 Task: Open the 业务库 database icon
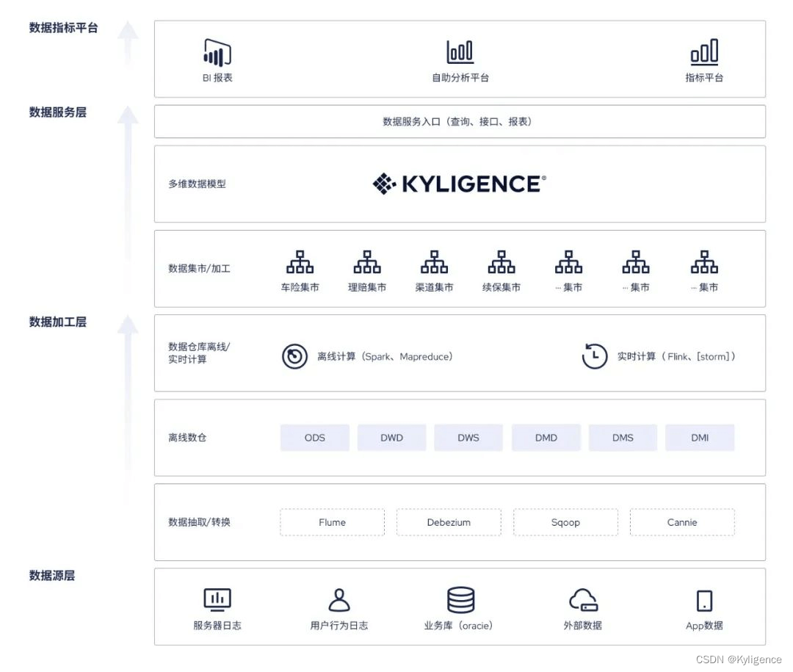(x=460, y=599)
